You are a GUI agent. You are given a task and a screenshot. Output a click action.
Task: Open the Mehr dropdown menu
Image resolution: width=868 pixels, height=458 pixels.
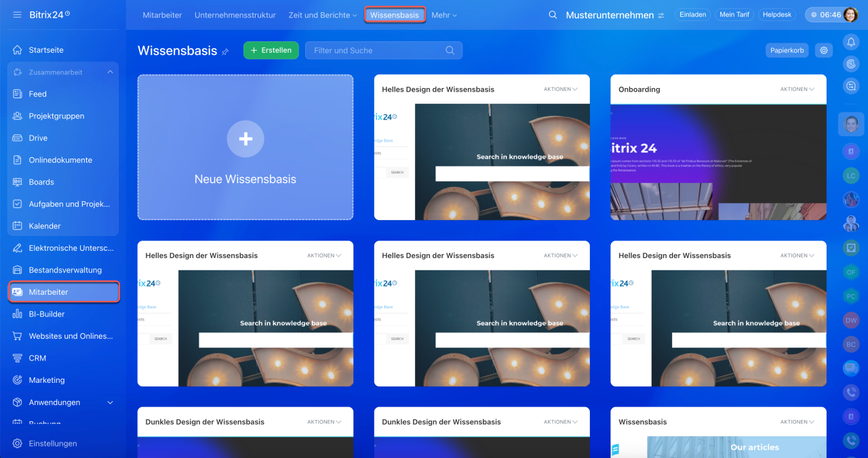(x=444, y=15)
